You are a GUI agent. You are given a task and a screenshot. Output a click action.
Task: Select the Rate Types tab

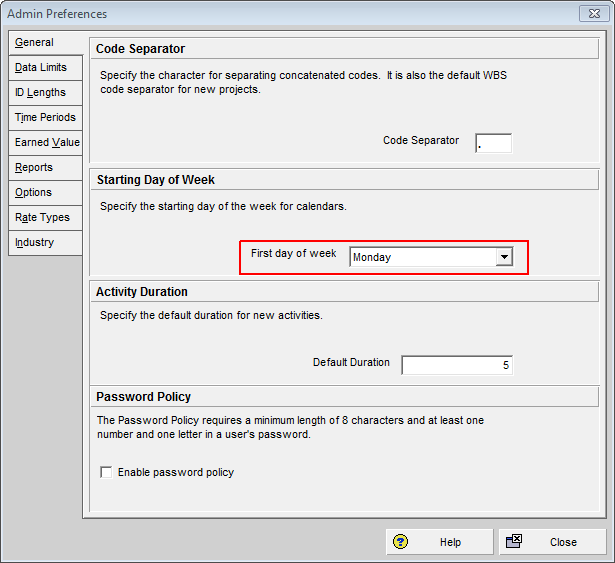coord(42,218)
